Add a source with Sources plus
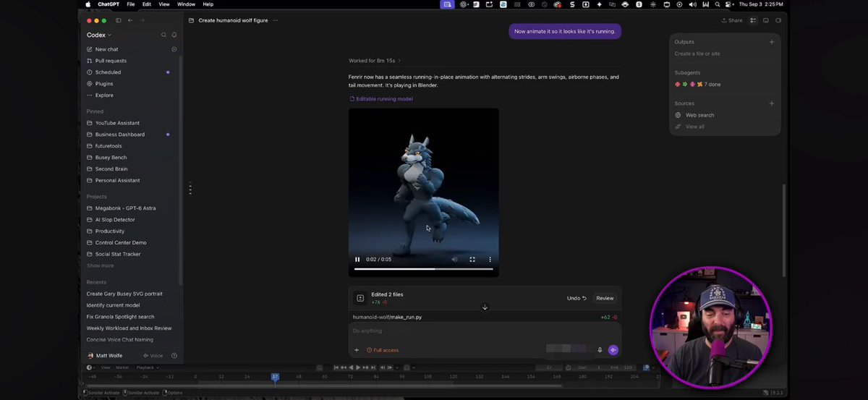 point(772,103)
